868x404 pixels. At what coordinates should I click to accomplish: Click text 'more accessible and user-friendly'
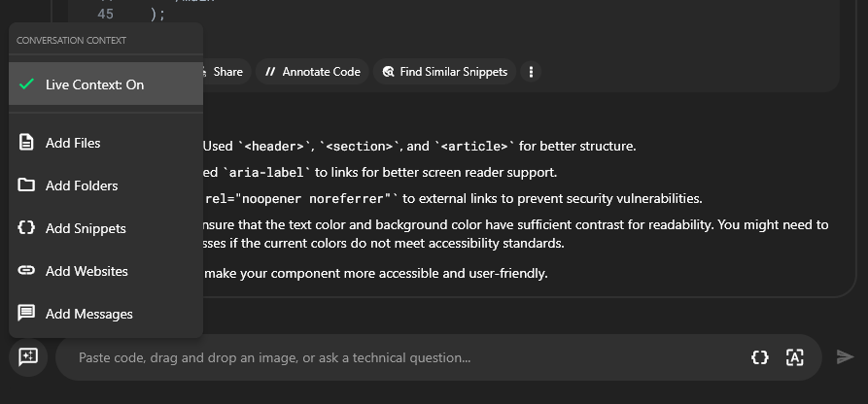coord(445,274)
